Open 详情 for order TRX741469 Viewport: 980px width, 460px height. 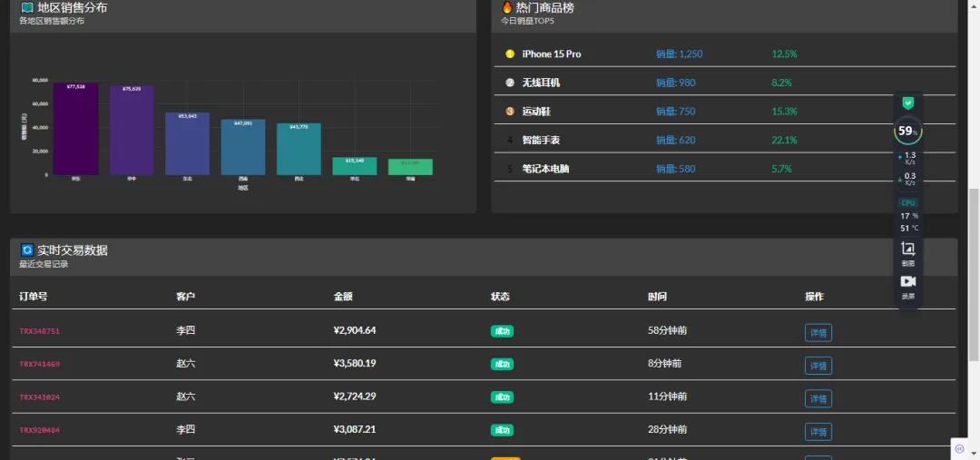coord(818,366)
